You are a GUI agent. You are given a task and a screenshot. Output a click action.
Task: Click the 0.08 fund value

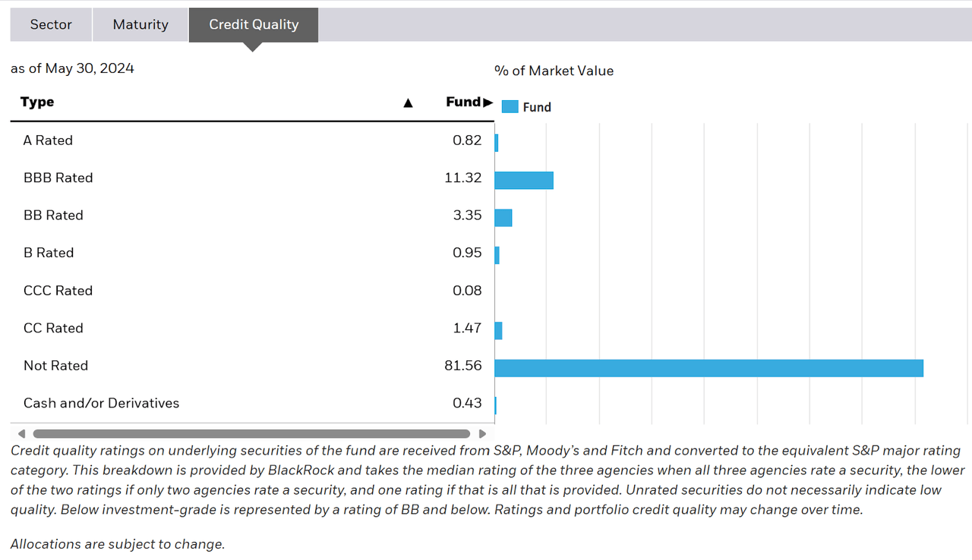[x=467, y=291]
